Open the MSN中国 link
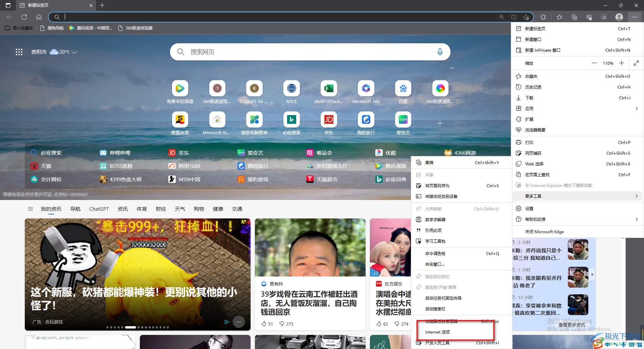This screenshot has width=644, height=349. click(x=184, y=179)
